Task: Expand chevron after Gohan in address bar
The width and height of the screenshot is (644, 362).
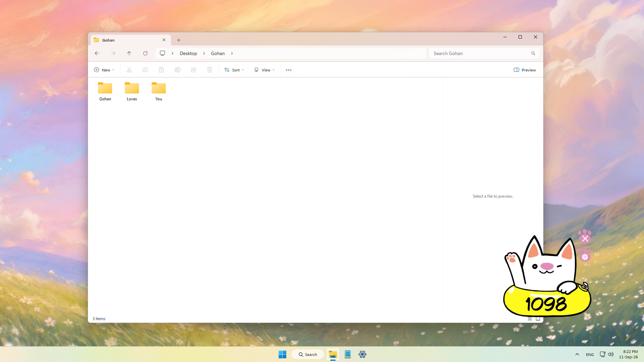Action: coord(232,53)
